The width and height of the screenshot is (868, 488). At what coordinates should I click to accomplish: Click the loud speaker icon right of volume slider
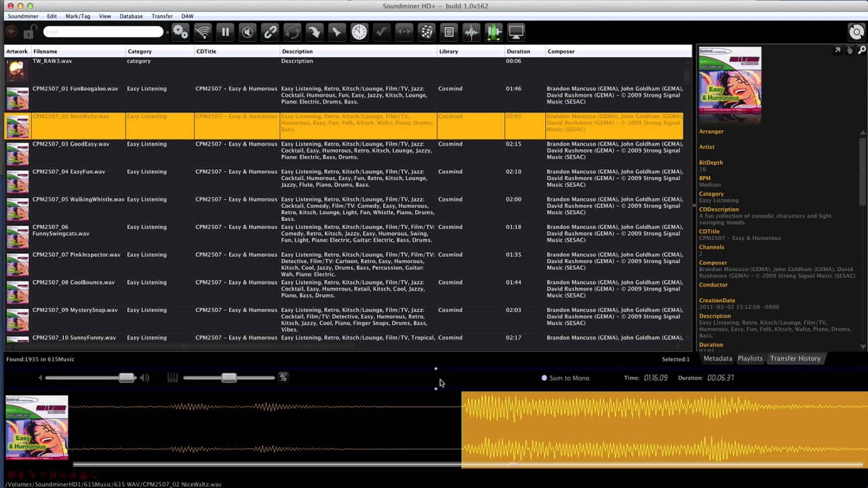144,378
